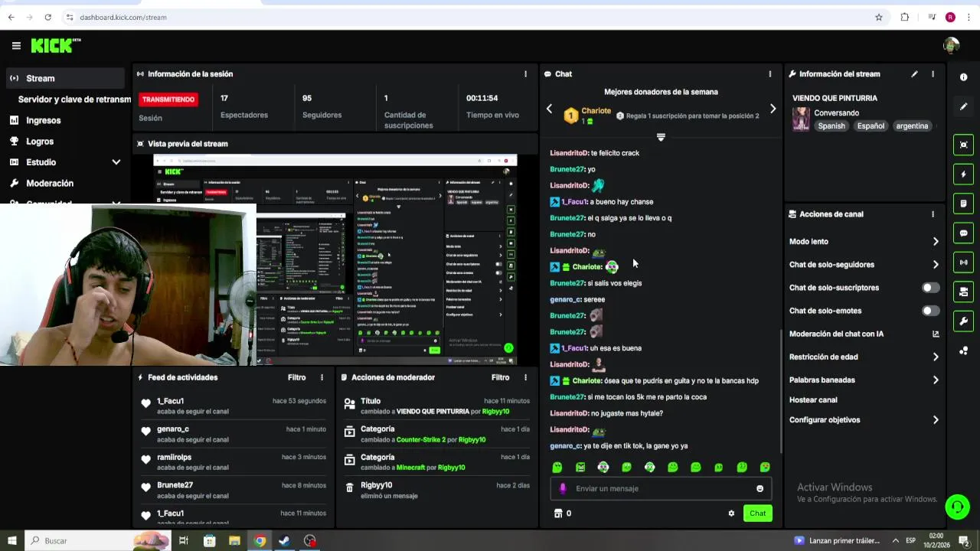Click Filtro in Acciones de moderador
The width and height of the screenshot is (980, 551).
click(501, 377)
